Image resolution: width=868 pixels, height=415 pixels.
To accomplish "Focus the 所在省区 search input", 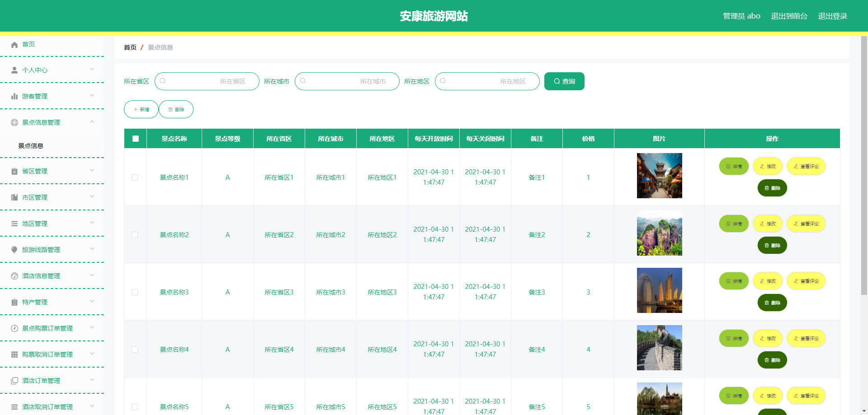I will click(x=207, y=81).
